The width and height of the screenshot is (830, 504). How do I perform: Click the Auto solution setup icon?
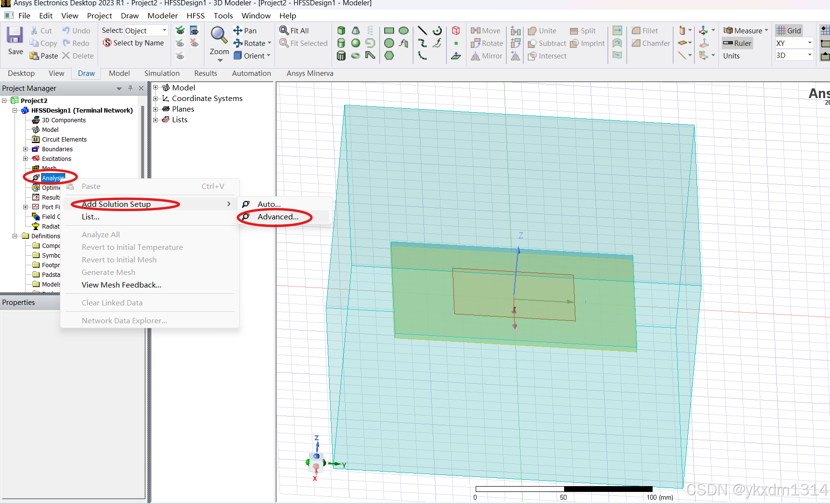pyautogui.click(x=246, y=204)
